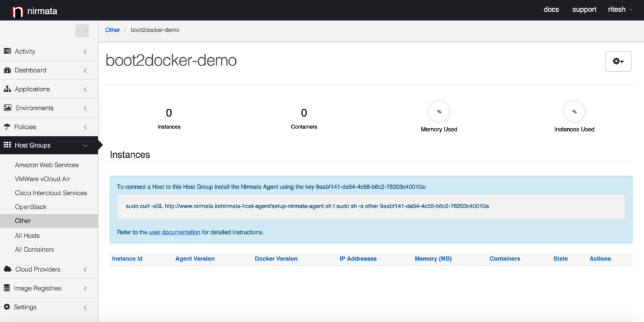The height and width of the screenshot is (322, 644).
Task: Open the Applications menu label
Action: pos(32,89)
